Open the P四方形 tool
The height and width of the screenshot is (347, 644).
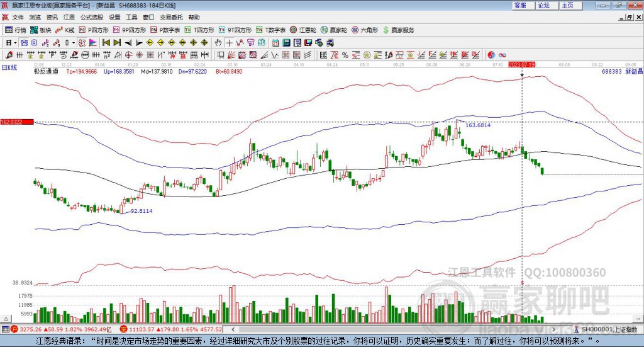click(94, 30)
